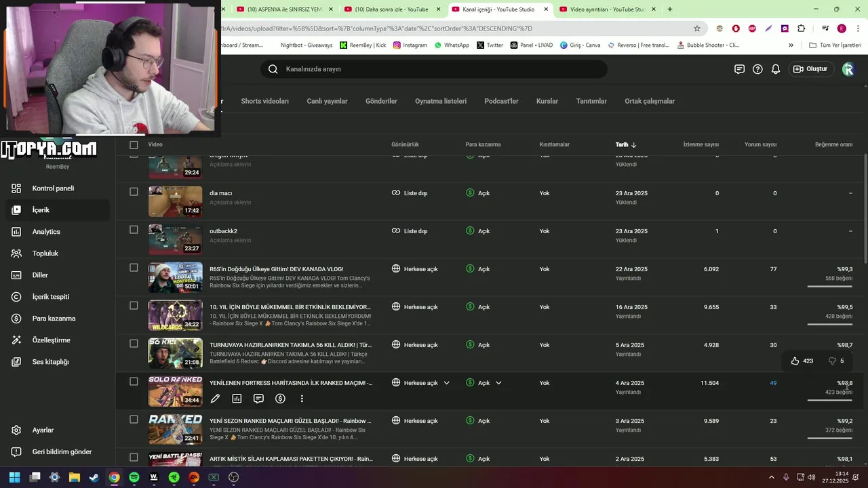
Task: Open the Kontrol paneli dashboard icon
Action: [x=17, y=188]
